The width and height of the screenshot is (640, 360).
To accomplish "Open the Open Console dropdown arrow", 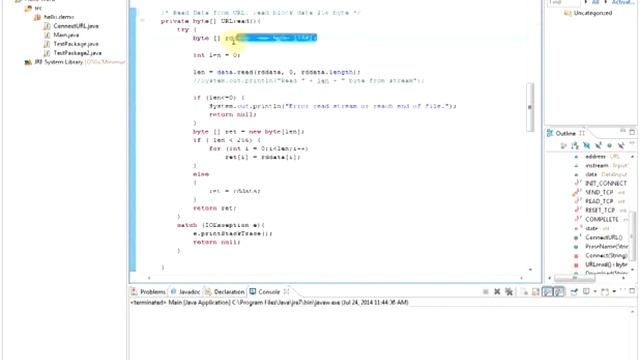I will (614, 292).
